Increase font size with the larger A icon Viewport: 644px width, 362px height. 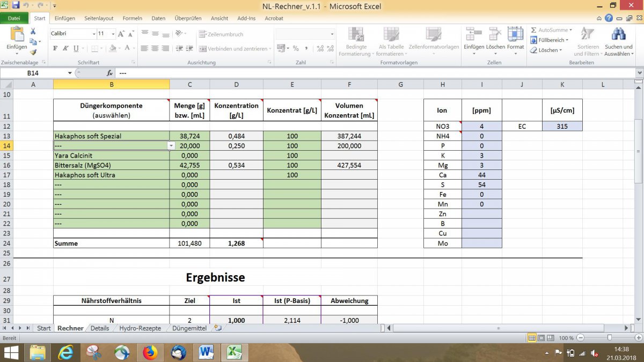(121, 33)
